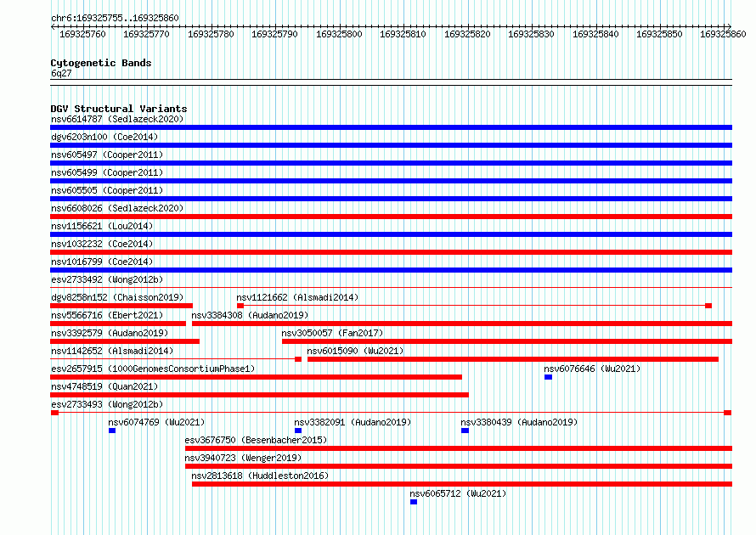Click the red bar of esv3676750 (Besenbacher2015)
756x535 pixels.
(459, 448)
